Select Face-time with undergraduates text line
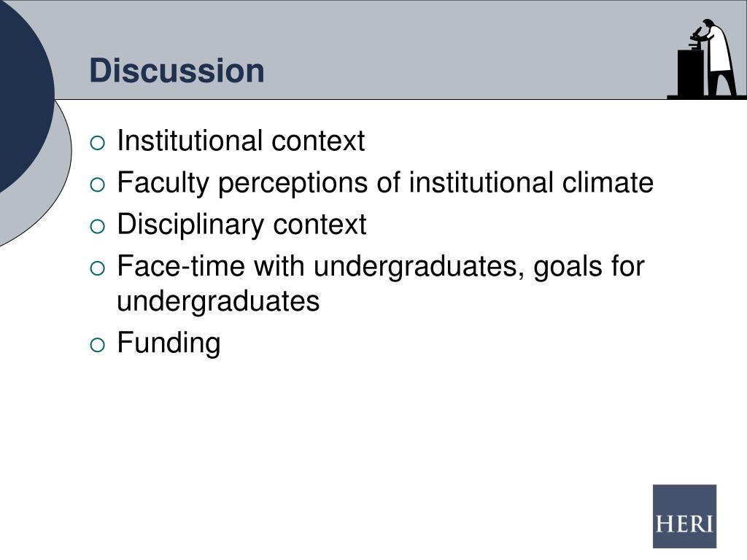Image resolution: width=747 pixels, height=560 pixels. click(381, 266)
